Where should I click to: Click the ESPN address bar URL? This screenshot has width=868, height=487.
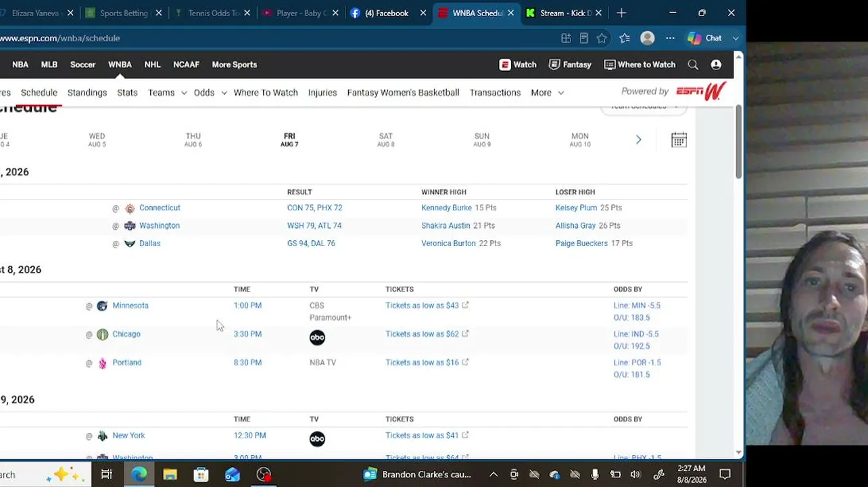pyautogui.click(x=60, y=38)
